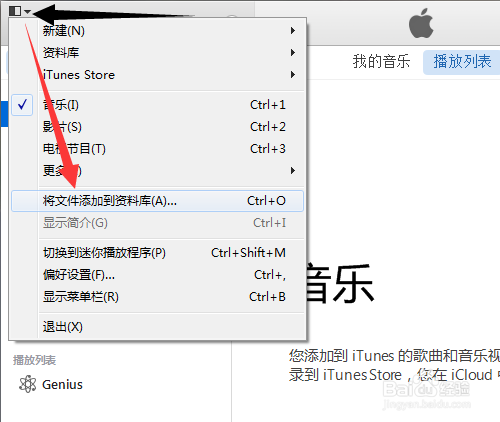The height and width of the screenshot is (422, 500).
Task: Click the Genius atom icon
Action: point(27,384)
